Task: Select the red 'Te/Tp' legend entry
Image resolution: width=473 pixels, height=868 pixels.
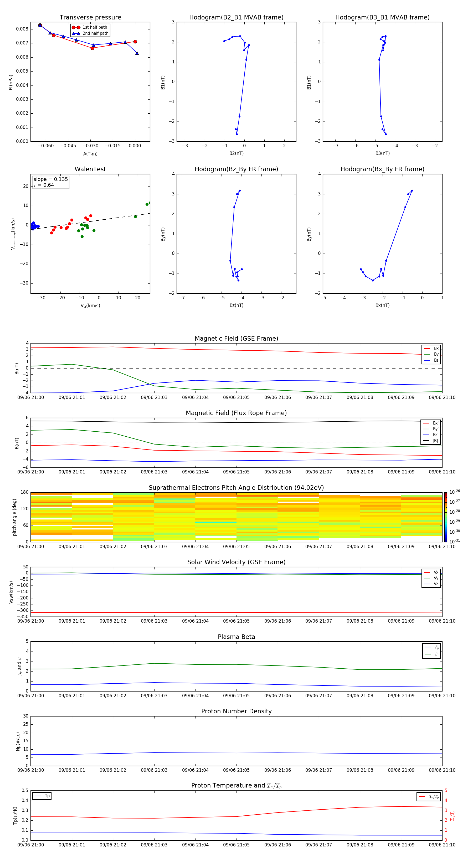Action: tap(429, 796)
